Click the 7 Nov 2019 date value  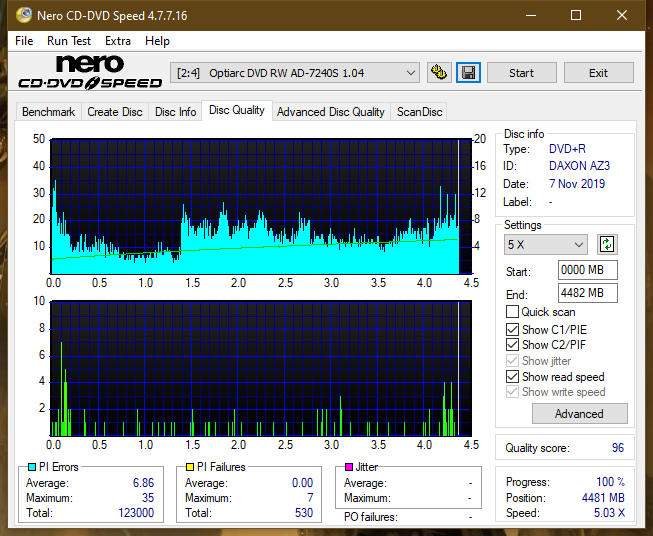click(577, 184)
